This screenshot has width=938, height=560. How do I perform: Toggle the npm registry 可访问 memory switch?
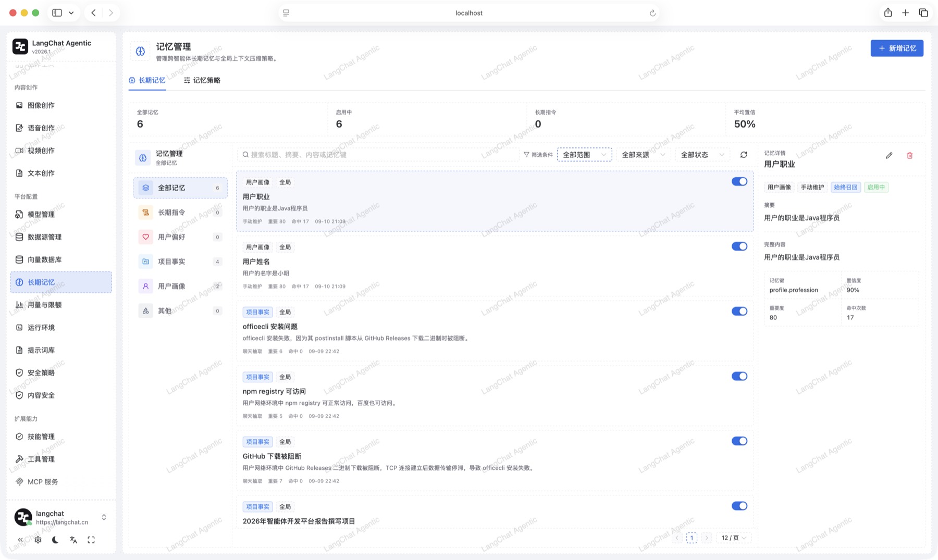pos(739,376)
